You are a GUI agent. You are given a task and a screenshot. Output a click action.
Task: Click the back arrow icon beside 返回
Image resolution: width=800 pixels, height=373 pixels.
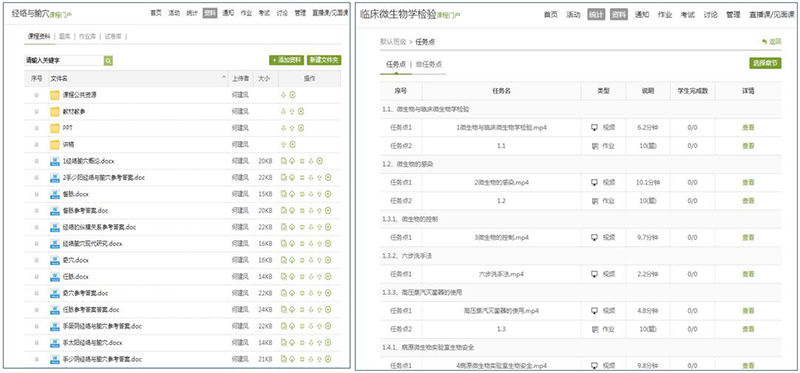pos(764,42)
